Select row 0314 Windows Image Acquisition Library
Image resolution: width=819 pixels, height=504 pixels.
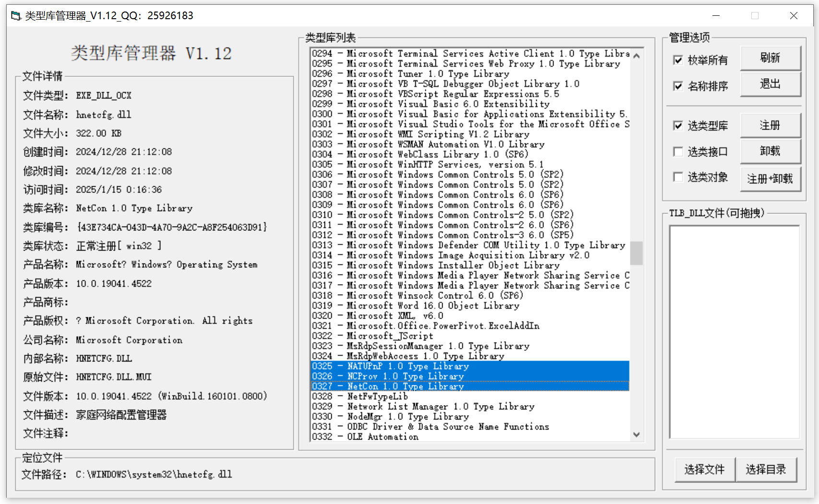470,255
